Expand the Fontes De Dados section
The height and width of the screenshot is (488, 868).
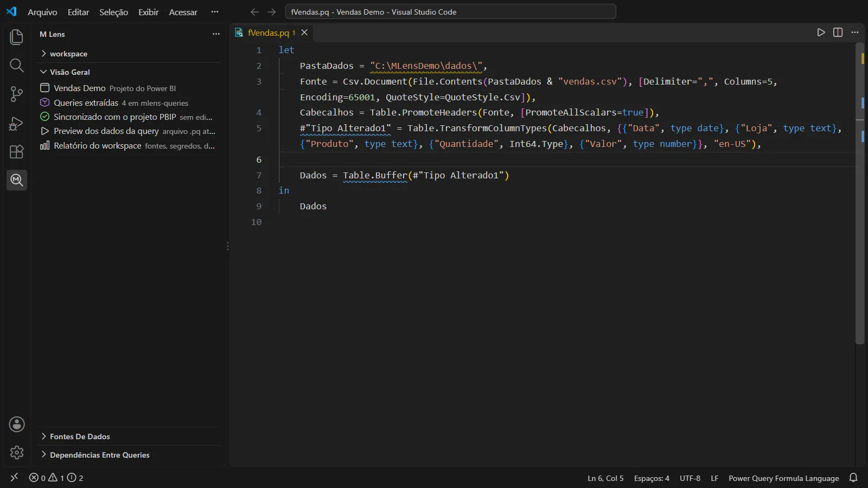click(x=130, y=436)
